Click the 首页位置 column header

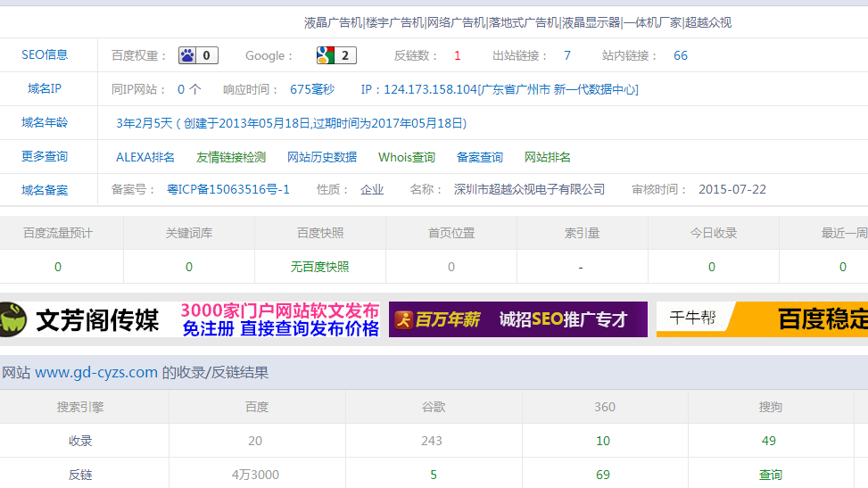click(x=451, y=233)
